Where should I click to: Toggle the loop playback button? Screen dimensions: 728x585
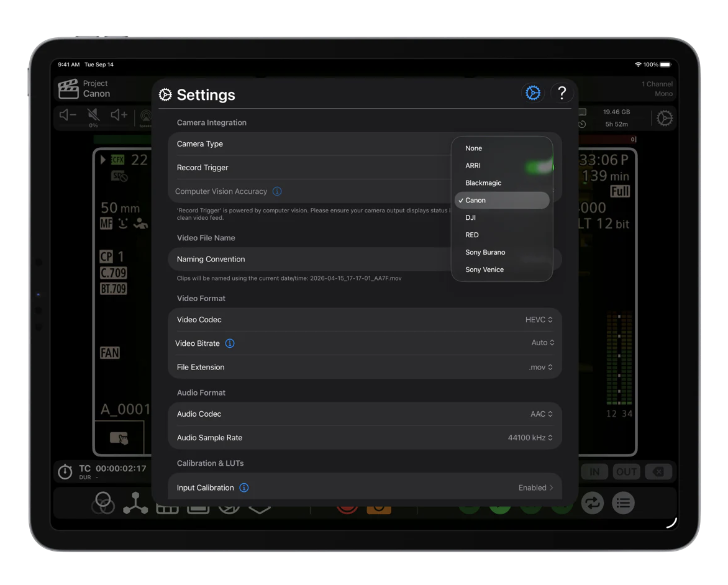click(x=592, y=503)
